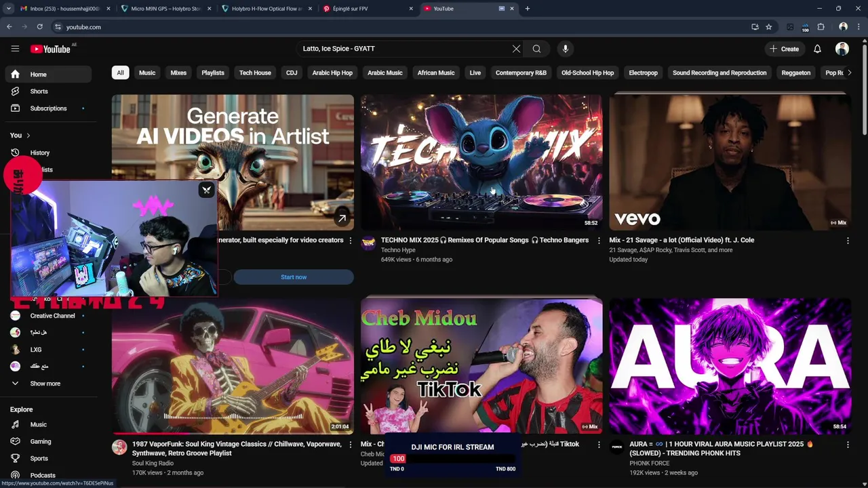Open options menu for 21 Savage mix
This screenshot has height=488, width=868.
click(848, 241)
